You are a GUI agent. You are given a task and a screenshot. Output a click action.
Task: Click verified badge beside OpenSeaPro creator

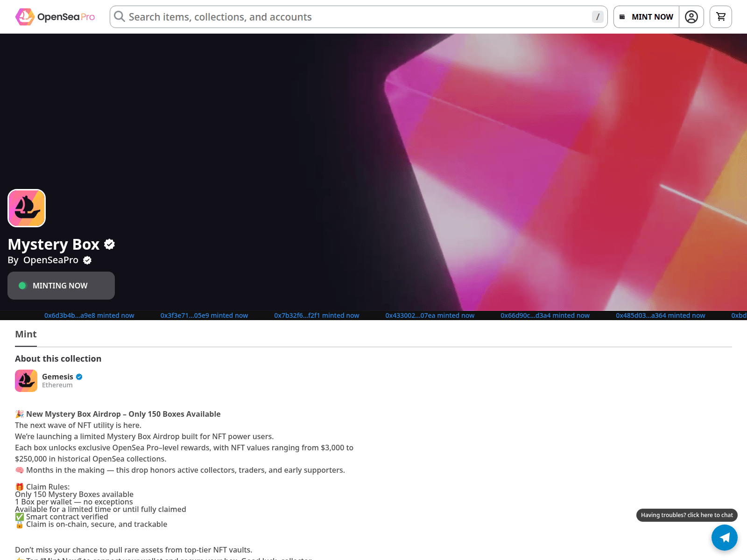(87, 260)
